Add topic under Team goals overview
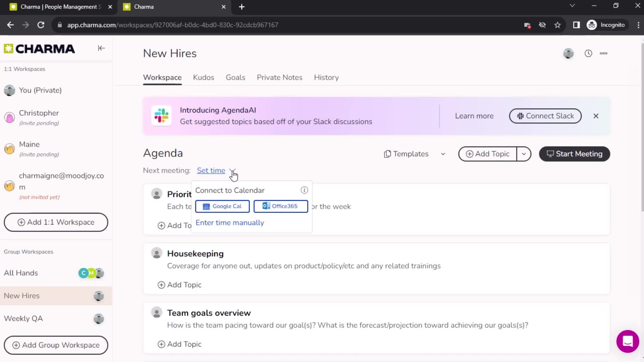644x362 pixels. (x=179, y=344)
